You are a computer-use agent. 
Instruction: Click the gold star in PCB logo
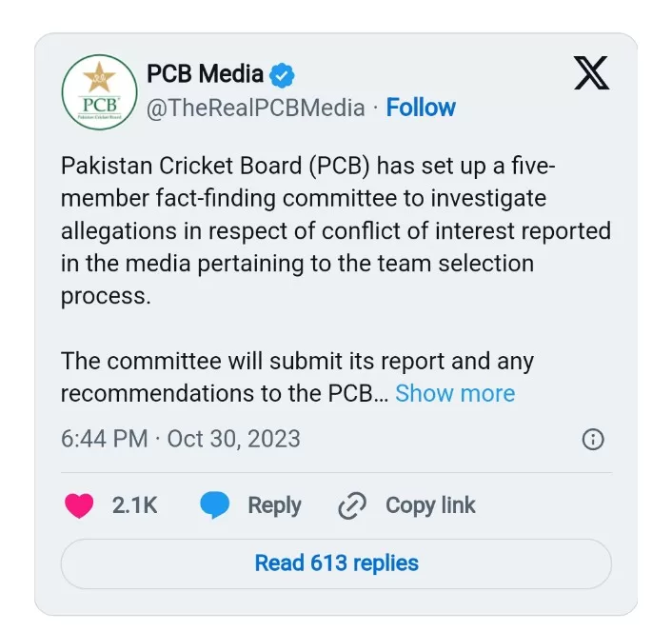click(x=98, y=76)
